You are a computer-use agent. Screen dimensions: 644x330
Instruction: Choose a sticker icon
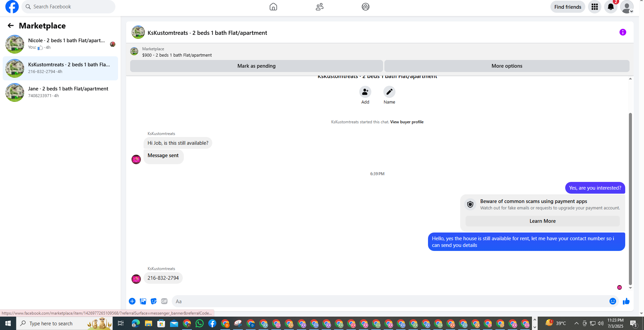(154, 301)
